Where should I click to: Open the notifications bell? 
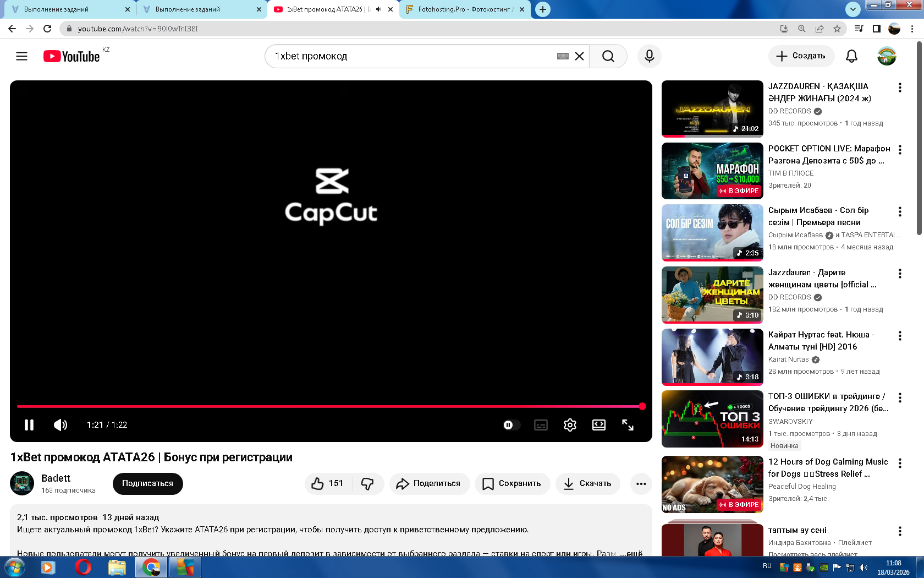[851, 56]
